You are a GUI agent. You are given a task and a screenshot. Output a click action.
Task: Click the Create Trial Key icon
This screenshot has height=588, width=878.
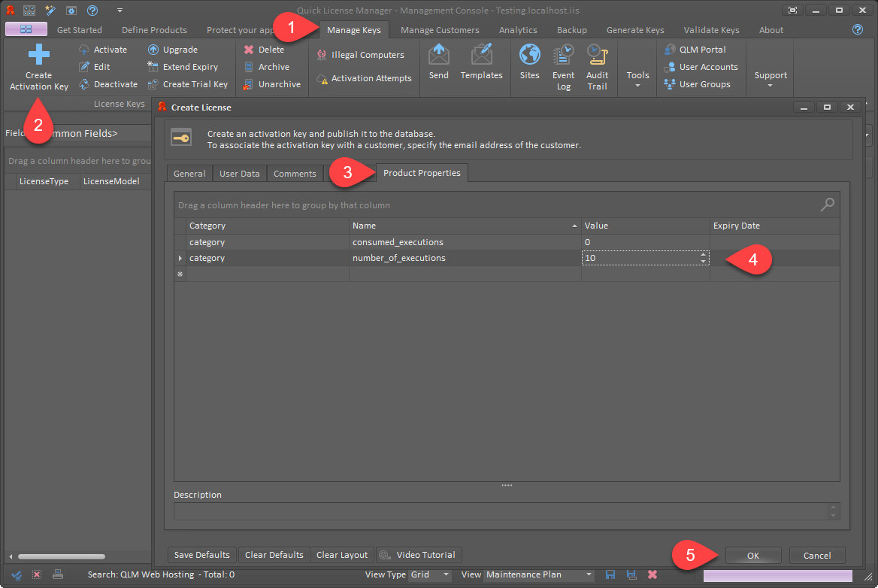pos(153,84)
